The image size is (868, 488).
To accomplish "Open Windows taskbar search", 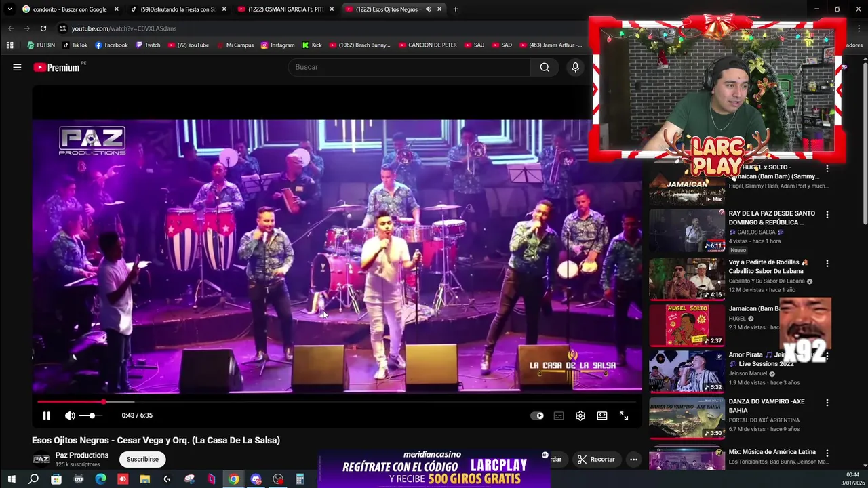I will (x=33, y=479).
